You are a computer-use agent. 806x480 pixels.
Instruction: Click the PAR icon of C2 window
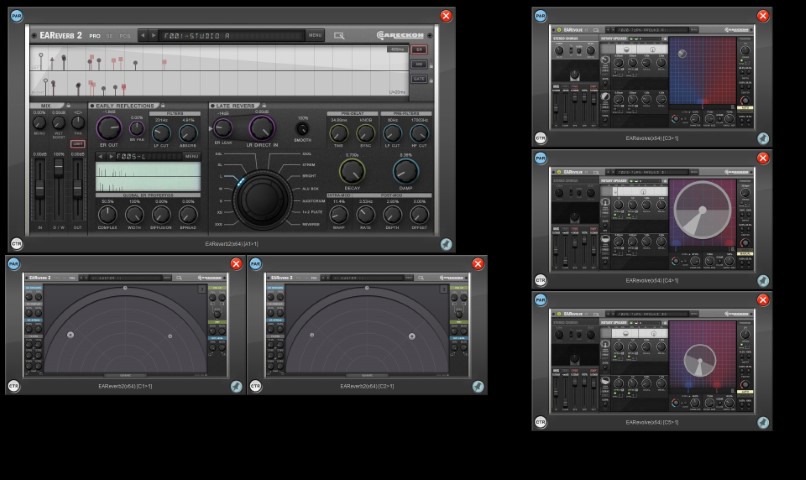[x=255, y=264]
